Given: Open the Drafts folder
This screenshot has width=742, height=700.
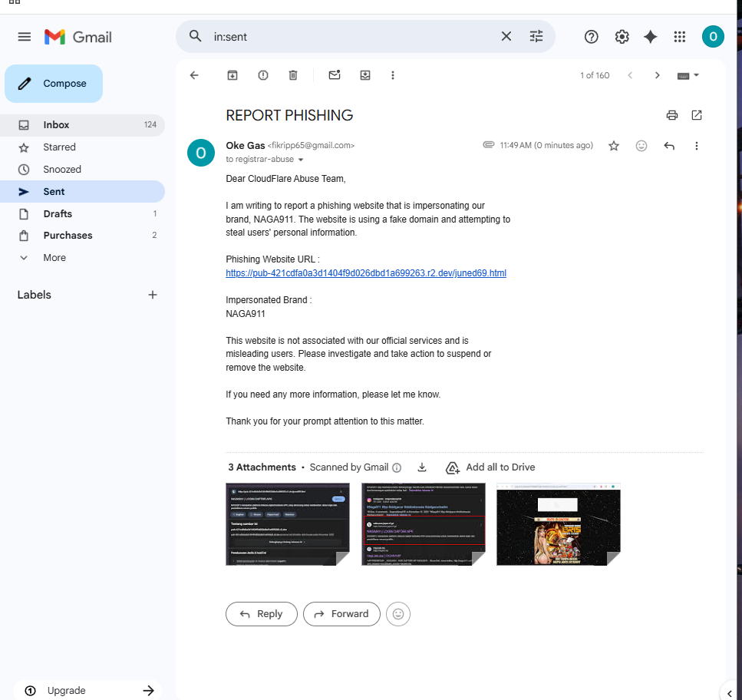Looking at the screenshot, I should pyautogui.click(x=82, y=213).
